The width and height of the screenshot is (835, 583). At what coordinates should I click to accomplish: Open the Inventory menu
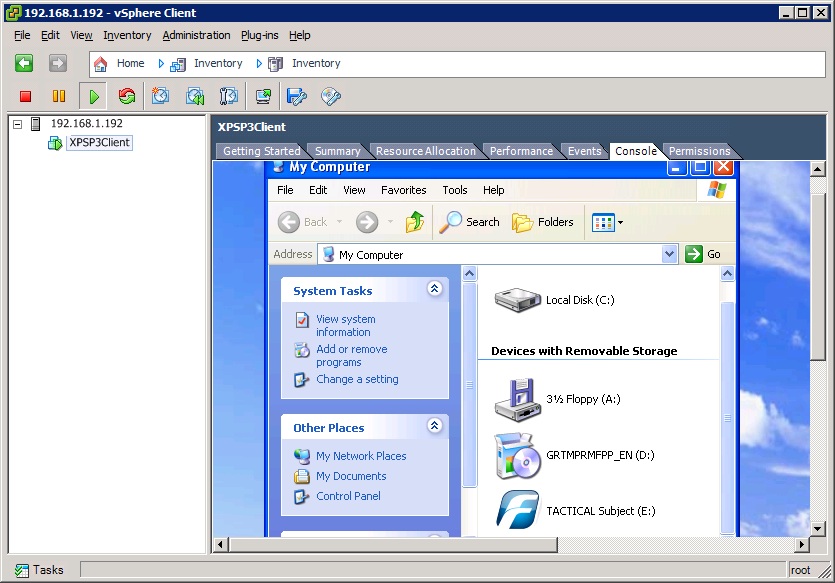pos(127,35)
